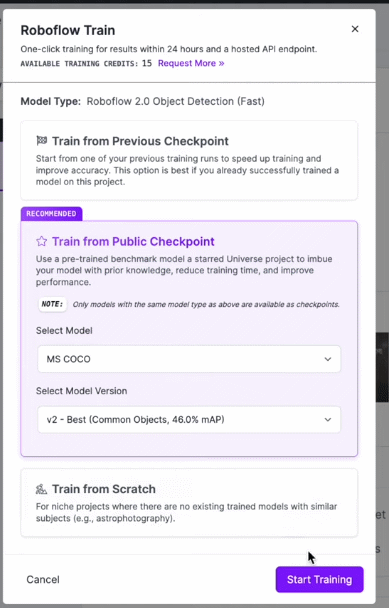The width and height of the screenshot is (389, 608).
Task: Close the Roboflow Train dialog
Action: coord(354,29)
